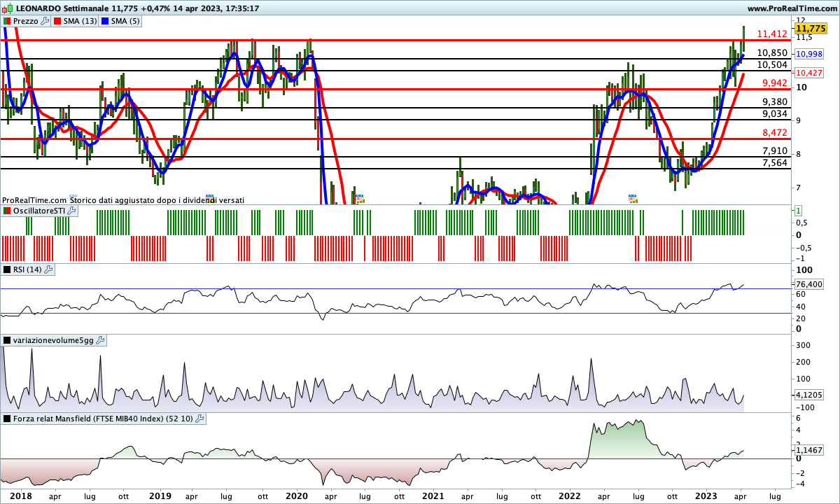
Task: Click the red SMA (13) color swatch
Action: tap(57, 21)
